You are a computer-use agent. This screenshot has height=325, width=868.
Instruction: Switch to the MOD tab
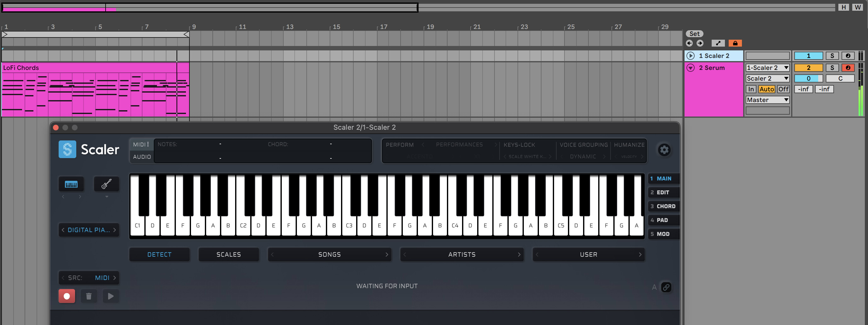[x=663, y=234]
